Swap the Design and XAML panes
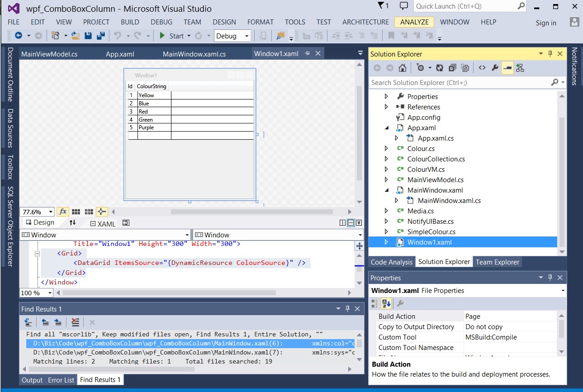This screenshot has height=392, width=583. pyautogui.click(x=73, y=222)
